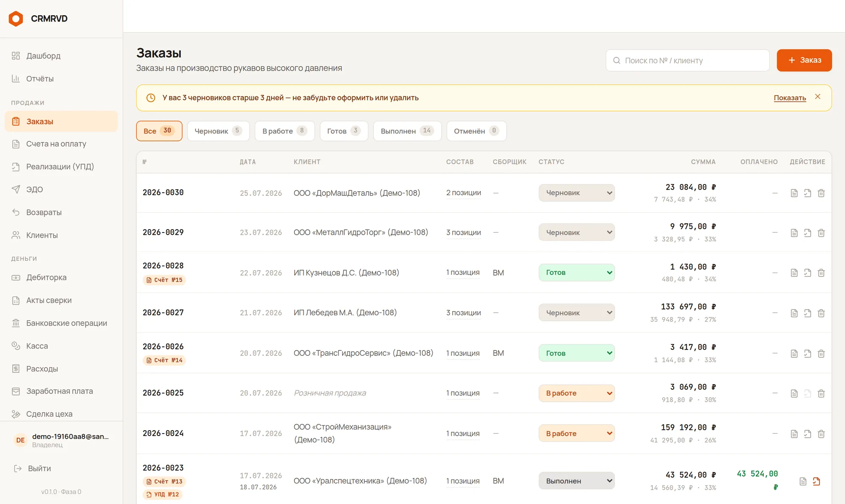845x504 pixels.
Task: Show orders in Готов tab
Action: [344, 131]
